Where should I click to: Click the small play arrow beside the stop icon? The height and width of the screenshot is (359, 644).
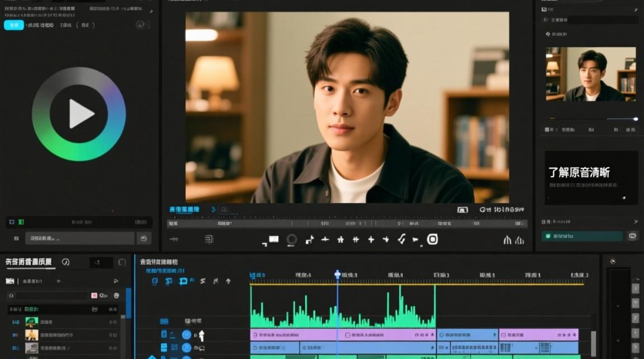pyautogui.click(x=415, y=240)
